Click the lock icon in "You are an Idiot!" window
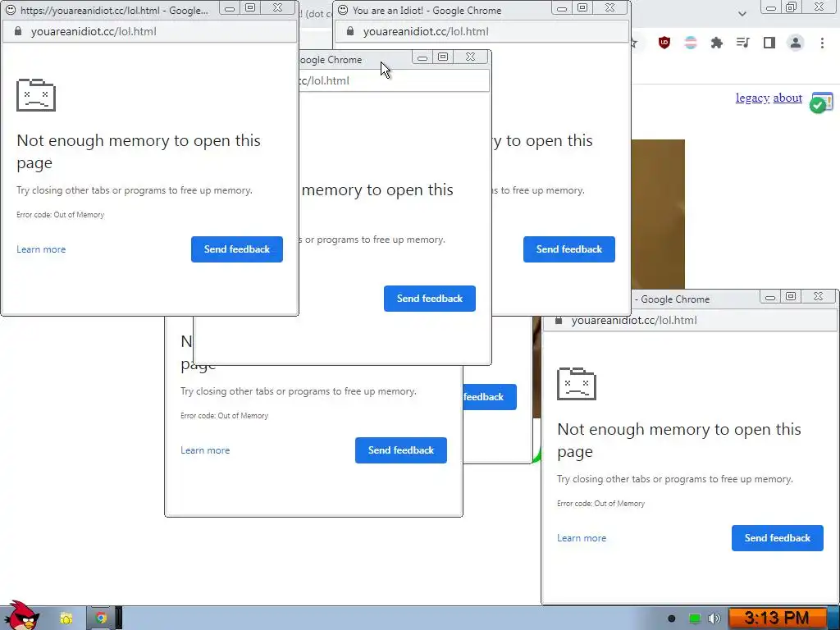The height and width of the screenshot is (630, 840). tap(350, 32)
